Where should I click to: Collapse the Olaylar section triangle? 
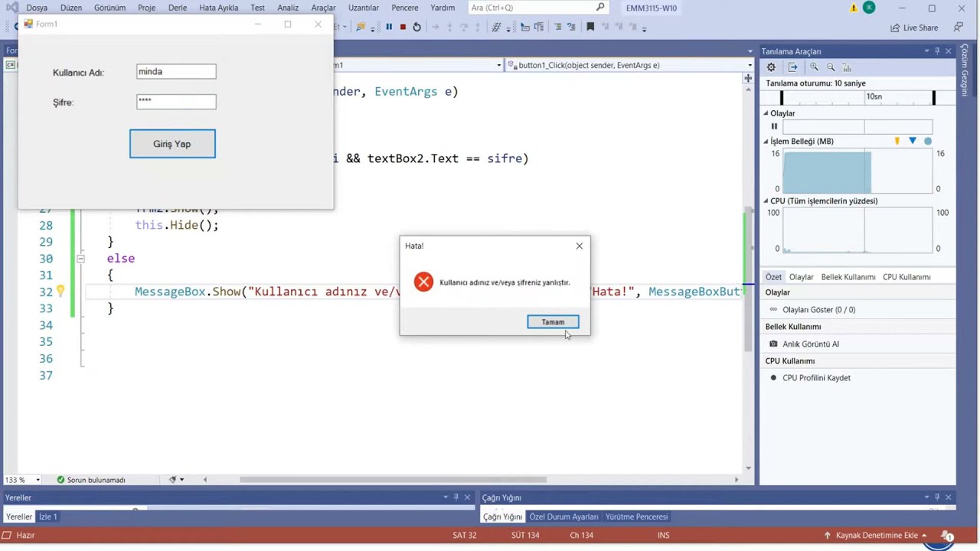click(766, 113)
